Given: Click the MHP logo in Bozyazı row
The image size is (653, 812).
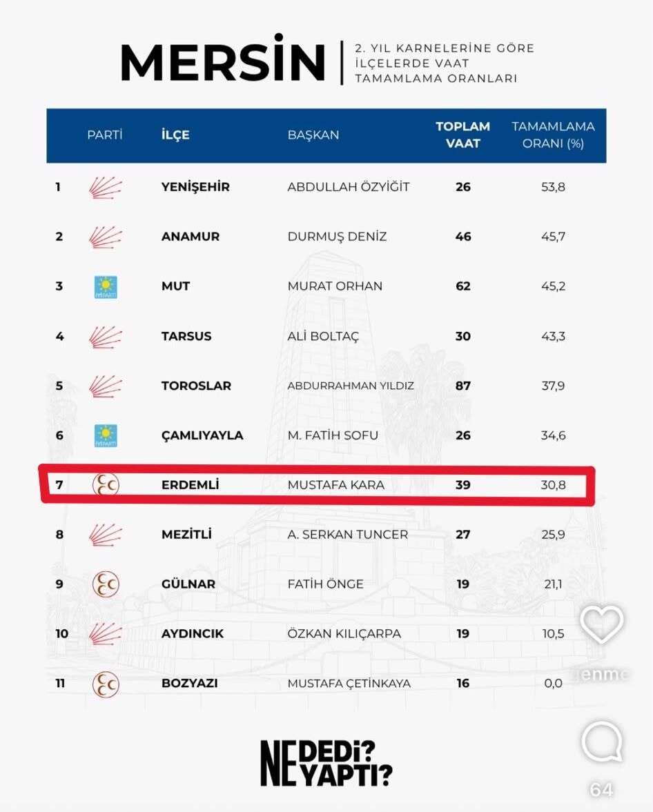Looking at the screenshot, I should [x=106, y=684].
